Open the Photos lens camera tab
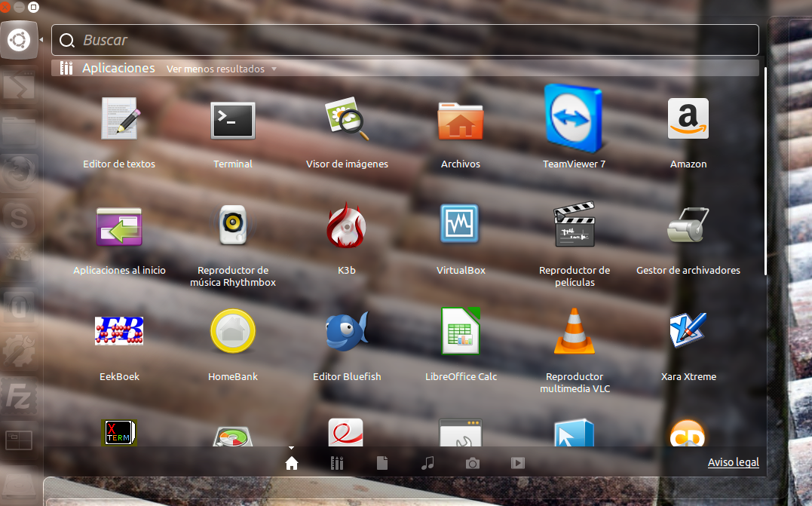 tap(473, 463)
